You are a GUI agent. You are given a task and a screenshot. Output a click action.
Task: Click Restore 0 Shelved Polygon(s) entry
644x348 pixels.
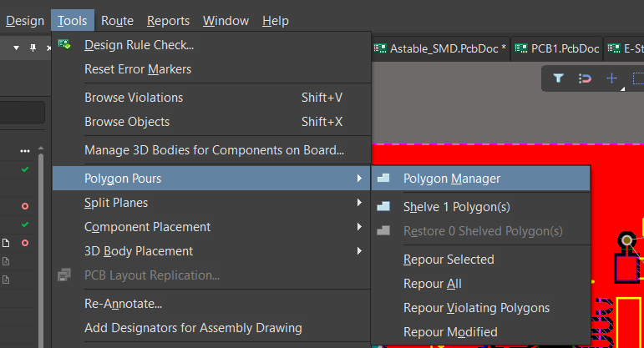[x=481, y=230]
